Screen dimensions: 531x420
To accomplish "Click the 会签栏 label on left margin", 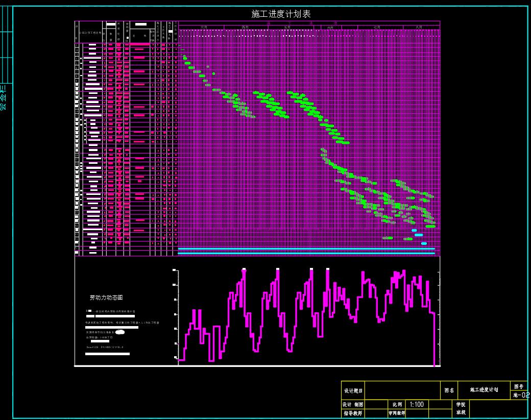I will point(4,97).
